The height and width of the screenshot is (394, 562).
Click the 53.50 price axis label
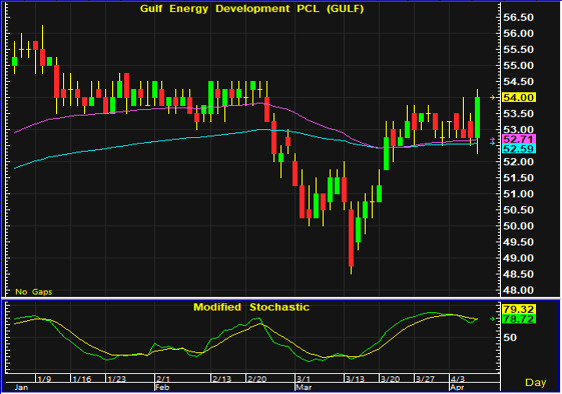[x=518, y=114]
